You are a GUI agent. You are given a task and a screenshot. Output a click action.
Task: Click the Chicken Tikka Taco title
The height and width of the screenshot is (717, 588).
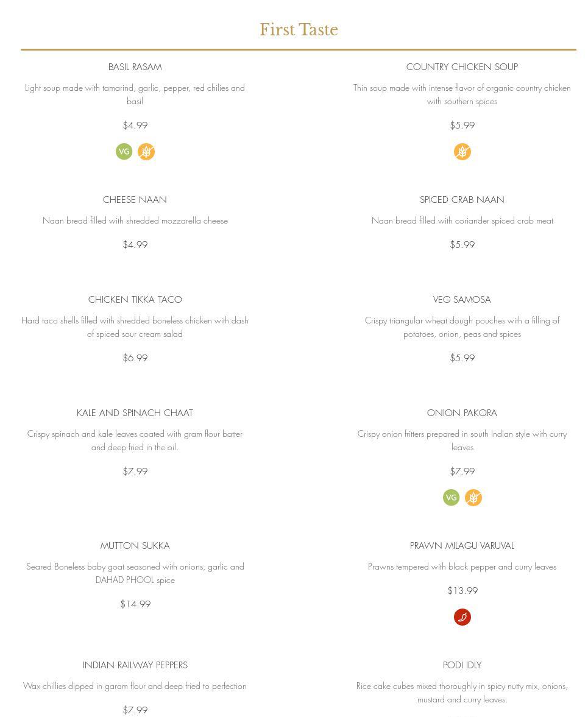coord(135,300)
